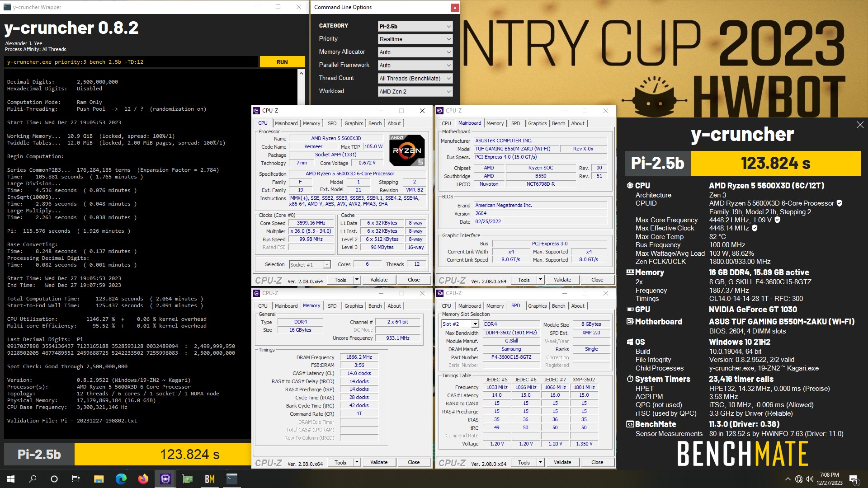
Task: Expand Tools arrow in CPU-Z Mainboard window
Action: coord(540,280)
